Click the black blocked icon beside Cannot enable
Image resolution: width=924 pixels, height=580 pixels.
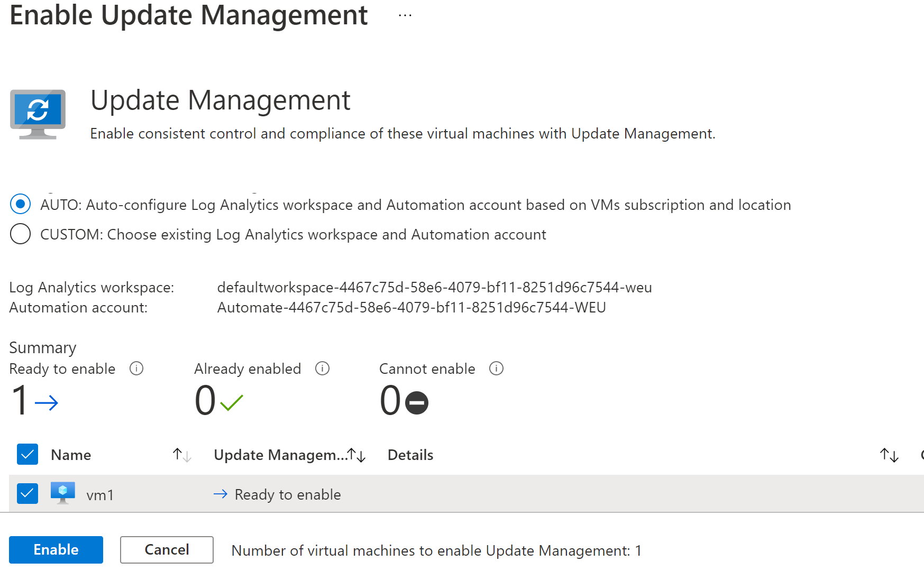pyautogui.click(x=417, y=403)
